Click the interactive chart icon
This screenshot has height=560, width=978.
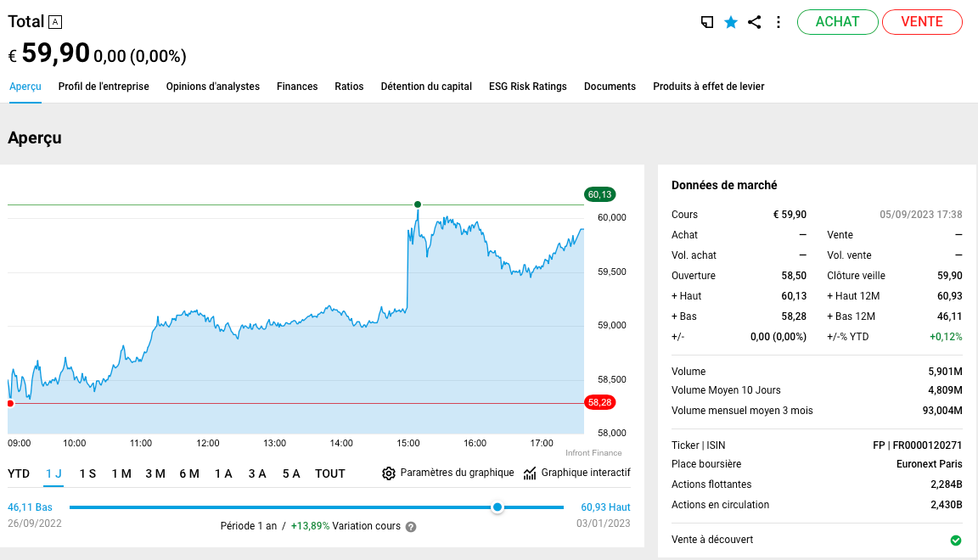530,473
